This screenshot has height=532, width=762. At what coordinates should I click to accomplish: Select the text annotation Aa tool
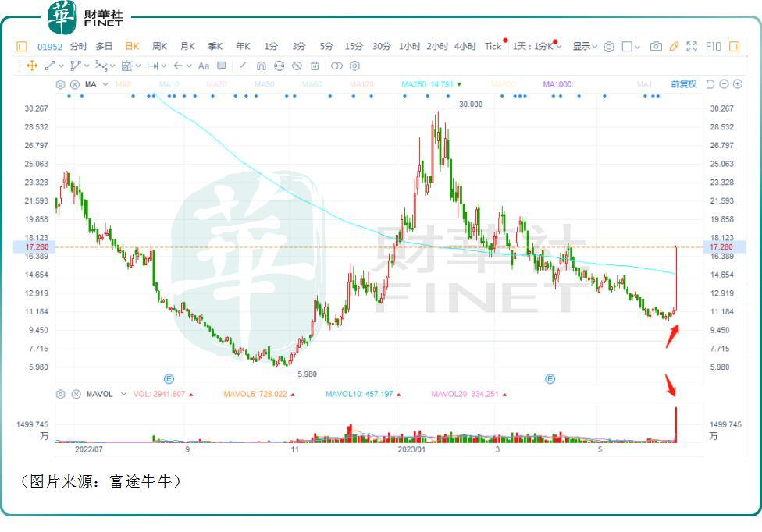204,66
